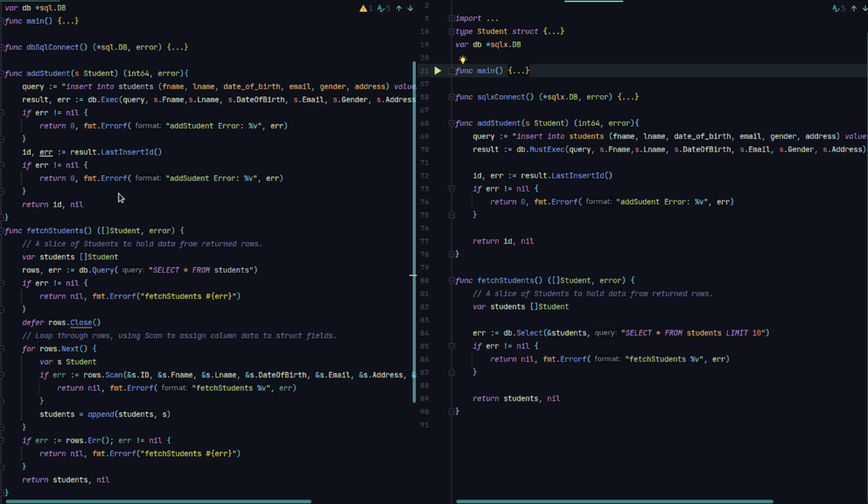Click the typo count indicator in left editor
868x504 pixels.
[383, 8]
